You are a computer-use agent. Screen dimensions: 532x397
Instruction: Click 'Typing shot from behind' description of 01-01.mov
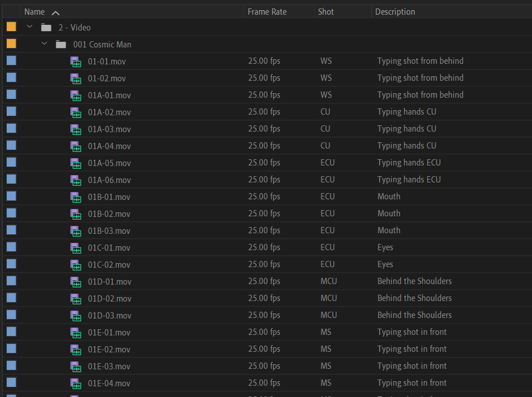420,61
